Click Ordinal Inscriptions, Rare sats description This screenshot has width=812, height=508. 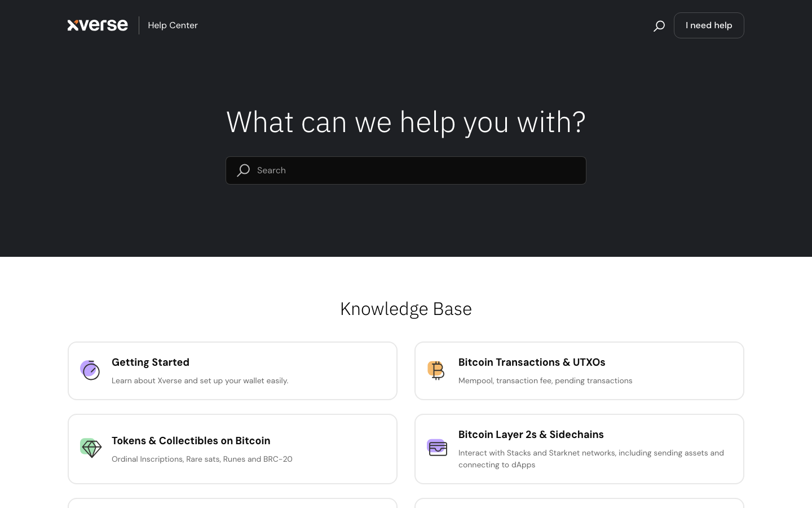(x=202, y=459)
